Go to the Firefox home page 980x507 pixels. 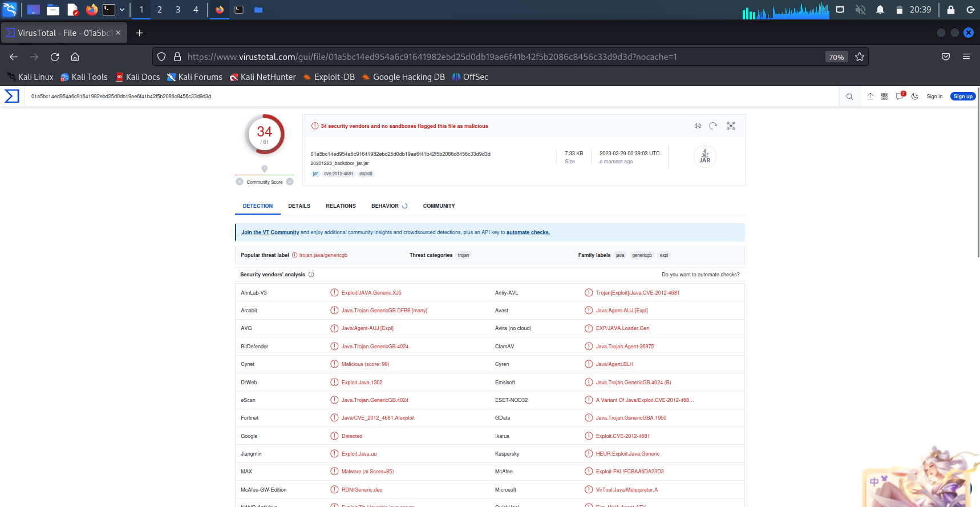[x=75, y=57]
